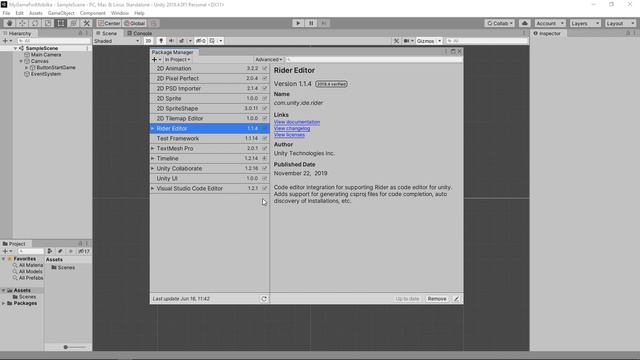Switch to the Console tab
The height and width of the screenshot is (360, 640).
[139, 33]
